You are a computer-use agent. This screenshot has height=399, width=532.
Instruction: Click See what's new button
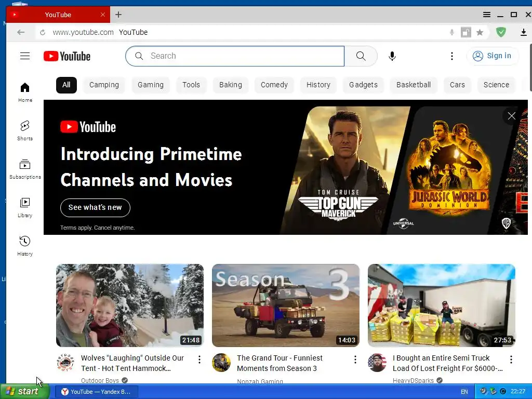coord(95,208)
